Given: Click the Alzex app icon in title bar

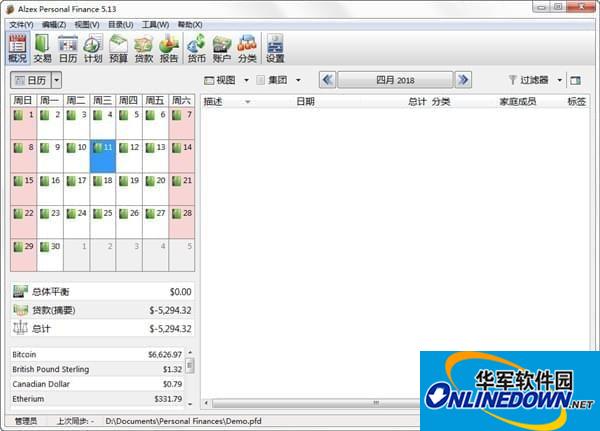Looking at the screenshot, I should 11,9.
